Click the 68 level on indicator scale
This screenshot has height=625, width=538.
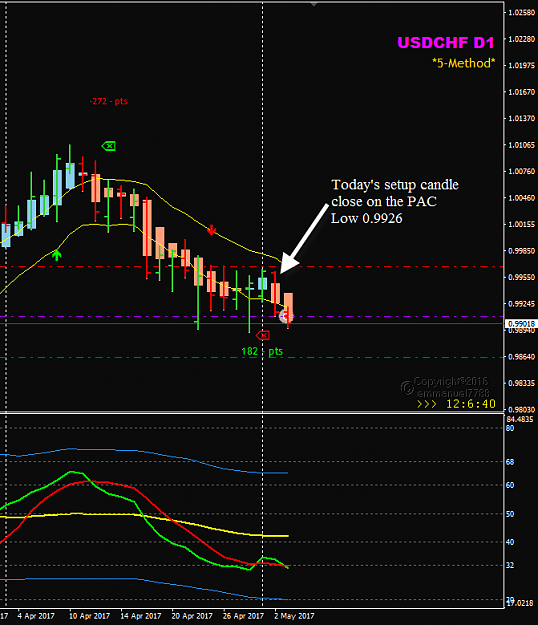point(510,462)
